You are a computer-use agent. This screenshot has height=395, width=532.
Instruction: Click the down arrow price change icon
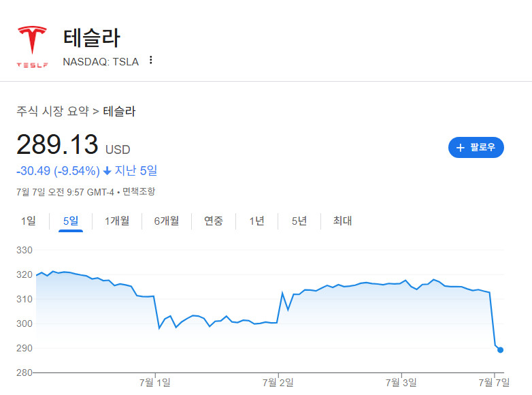pos(107,170)
